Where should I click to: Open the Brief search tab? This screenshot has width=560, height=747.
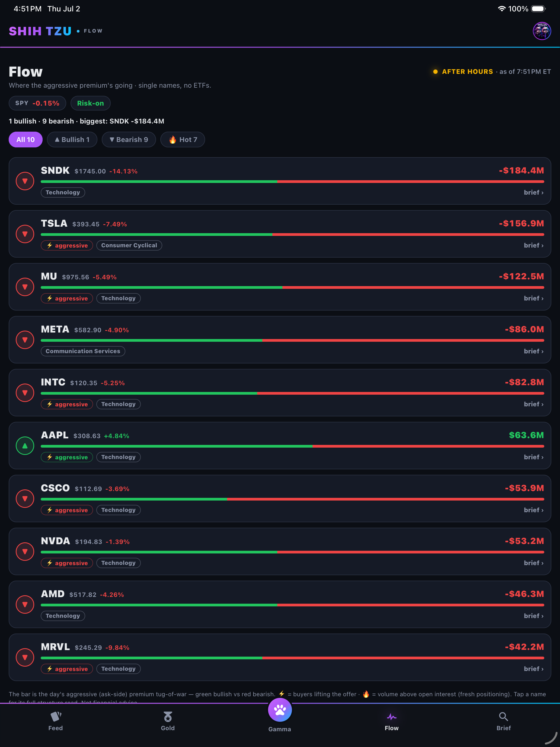(504, 721)
